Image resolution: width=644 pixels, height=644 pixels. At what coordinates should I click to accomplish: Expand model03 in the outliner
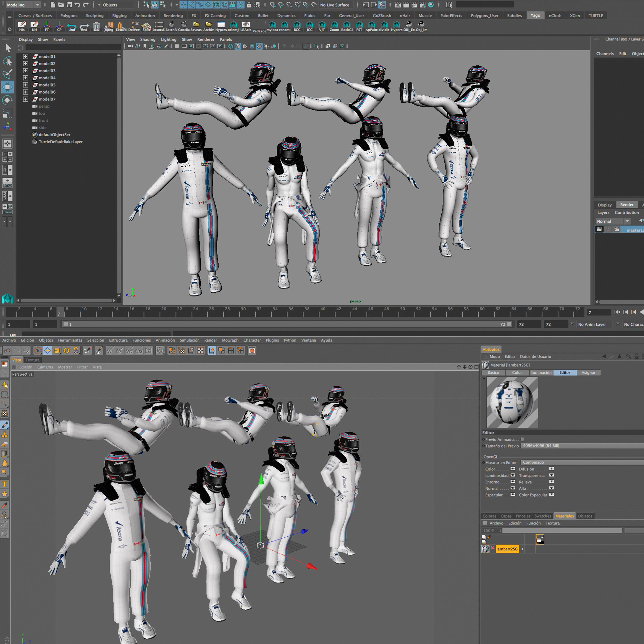coord(26,71)
